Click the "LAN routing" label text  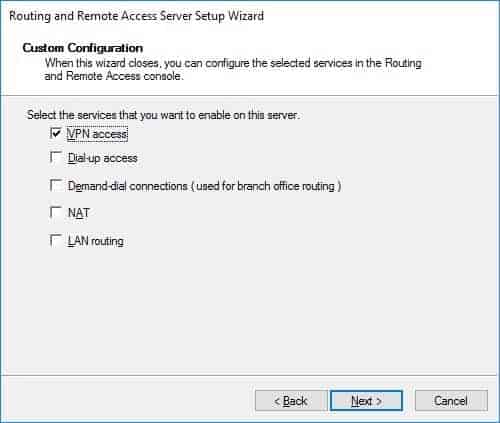[96, 241]
